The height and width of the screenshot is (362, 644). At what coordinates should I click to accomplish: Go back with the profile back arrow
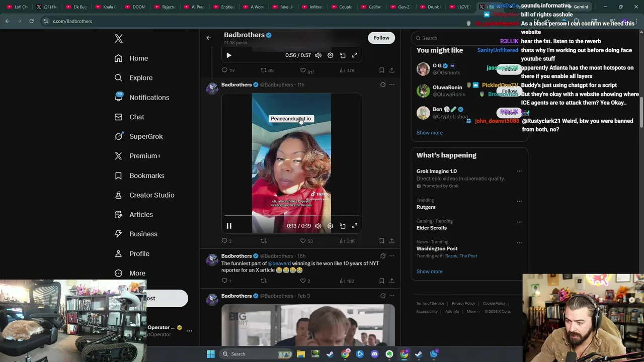[208, 38]
